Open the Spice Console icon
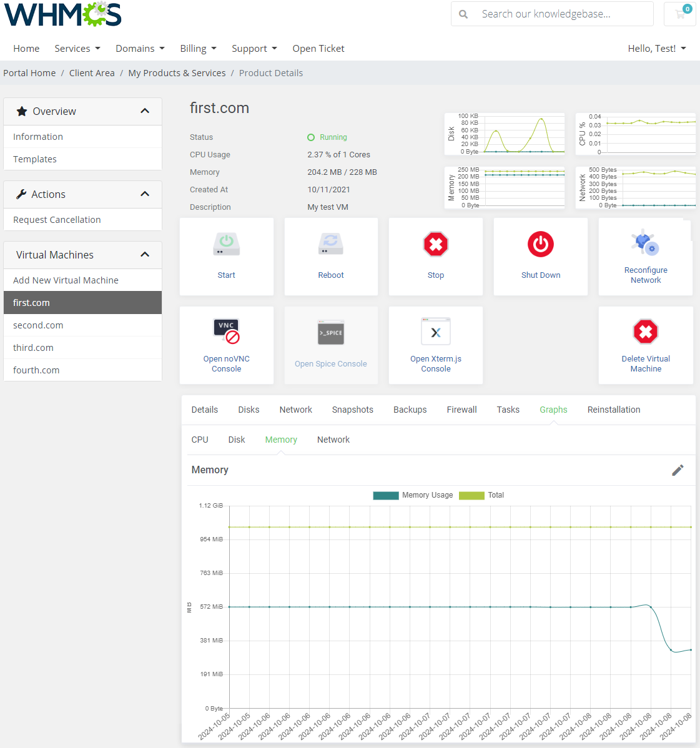 [331, 333]
